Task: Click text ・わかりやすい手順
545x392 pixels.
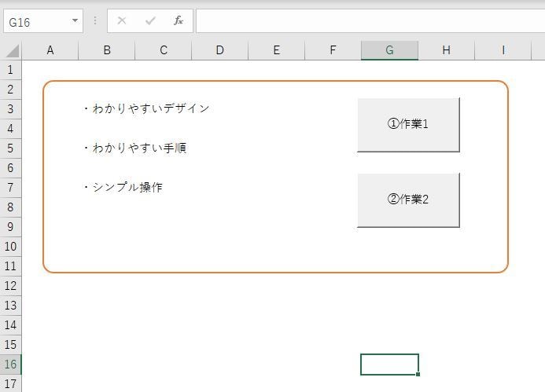Action: 134,148
